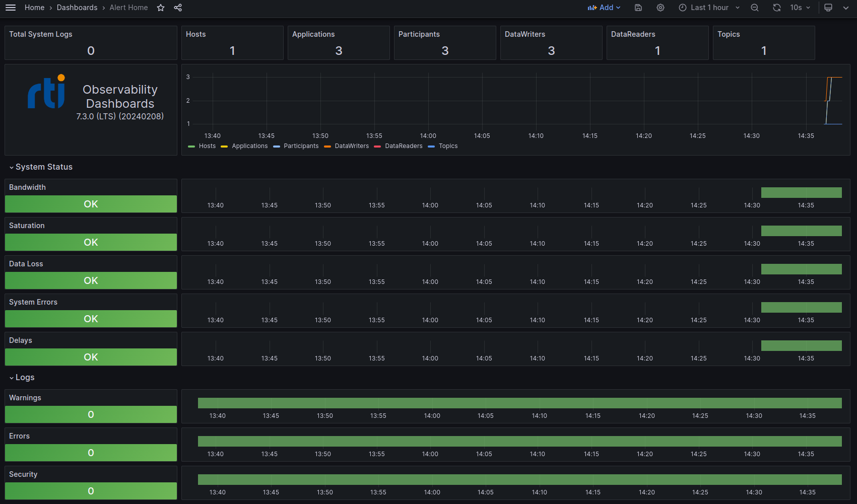Click the green Bandwidth OK status bar
857x504 pixels.
click(x=90, y=204)
